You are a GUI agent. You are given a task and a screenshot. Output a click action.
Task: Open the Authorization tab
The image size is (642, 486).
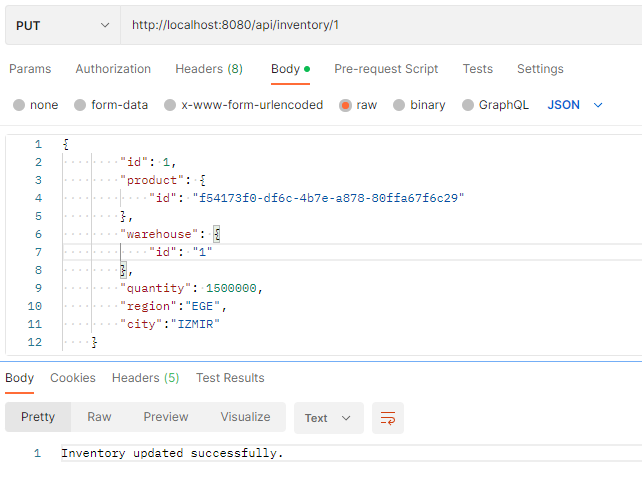113,69
